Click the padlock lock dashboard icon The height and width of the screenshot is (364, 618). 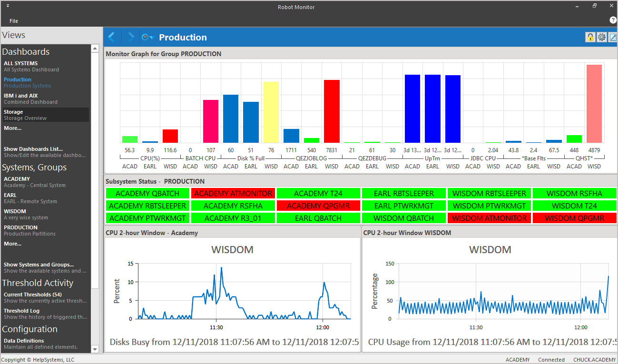point(590,37)
